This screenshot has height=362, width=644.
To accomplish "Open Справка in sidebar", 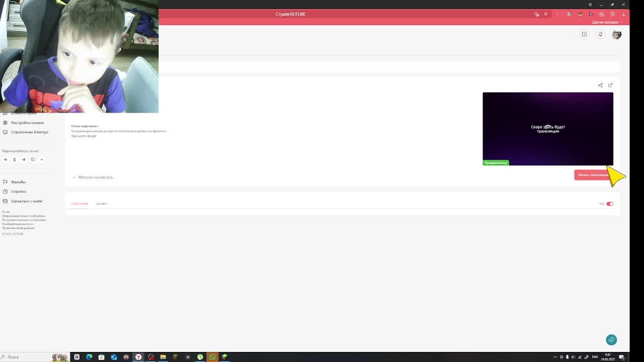I will (18, 192).
